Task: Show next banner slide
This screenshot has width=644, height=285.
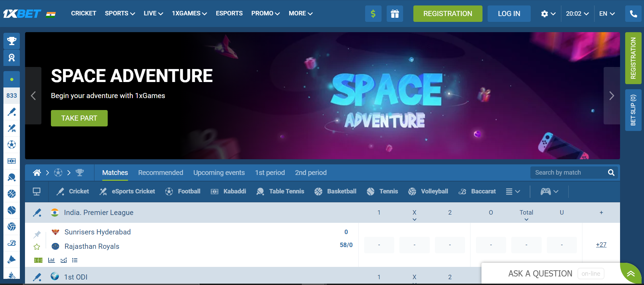Action: click(612, 96)
